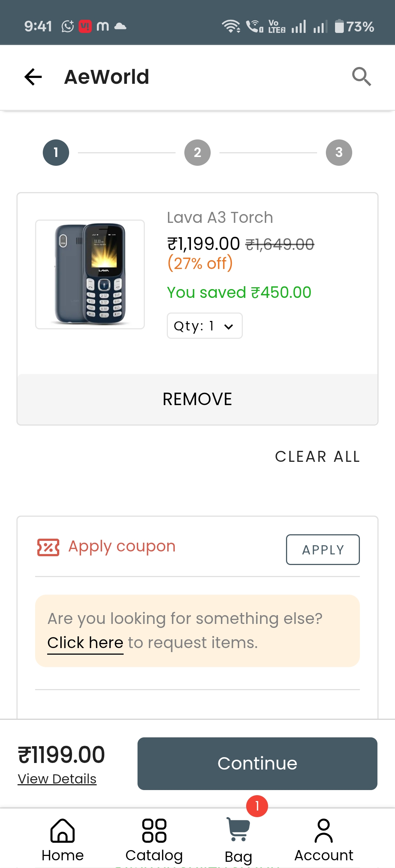Select checkout step 2 circle
Viewport: 395px width, 868px height.
(197, 153)
